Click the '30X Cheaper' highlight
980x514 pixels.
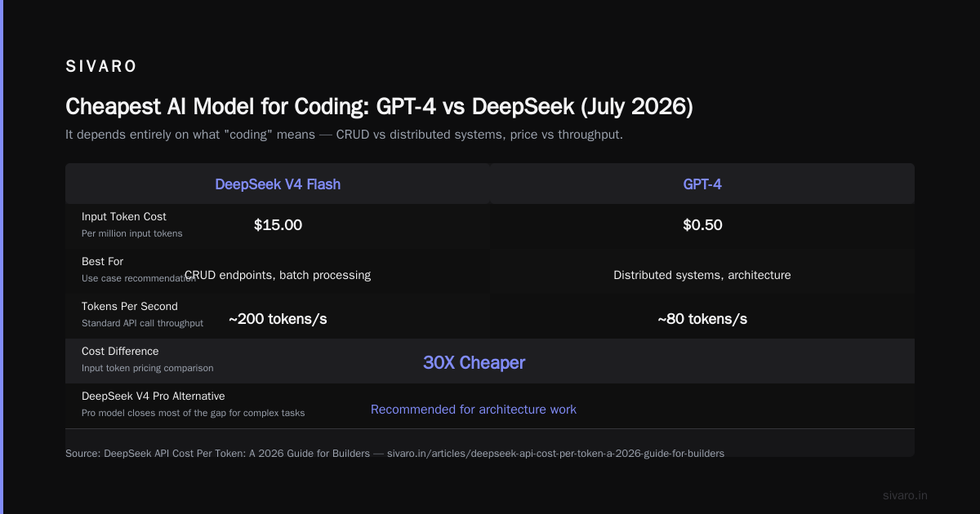click(x=474, y=363)
